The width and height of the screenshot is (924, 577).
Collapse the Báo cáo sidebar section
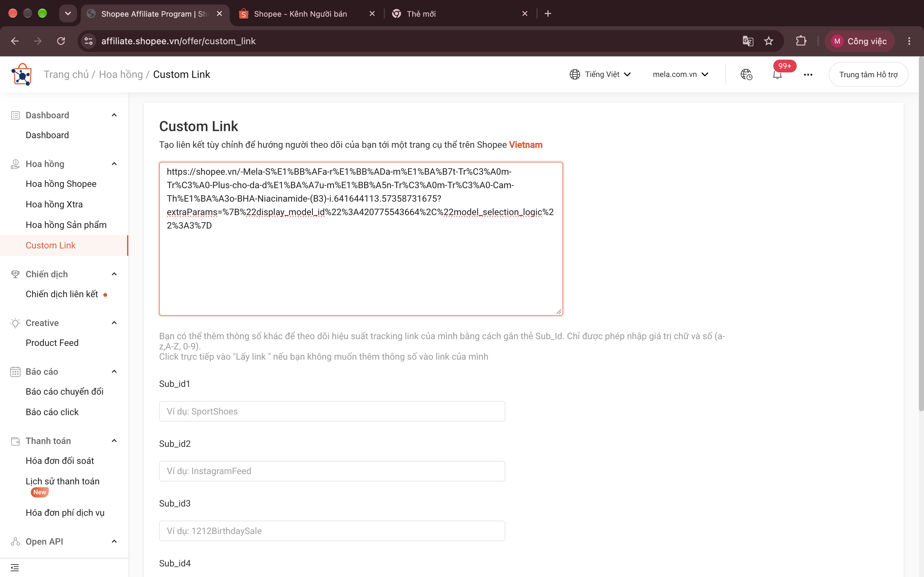pyautogui.click(x=114, y=372)
